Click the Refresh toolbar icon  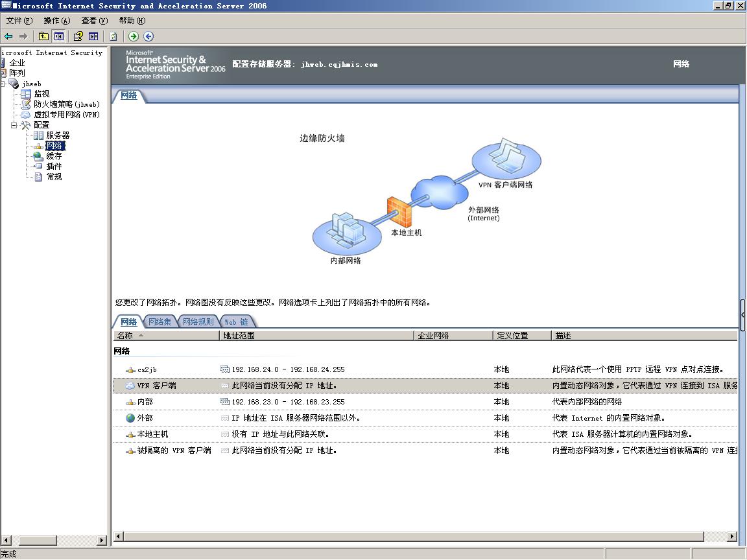(x=113, y=36)
